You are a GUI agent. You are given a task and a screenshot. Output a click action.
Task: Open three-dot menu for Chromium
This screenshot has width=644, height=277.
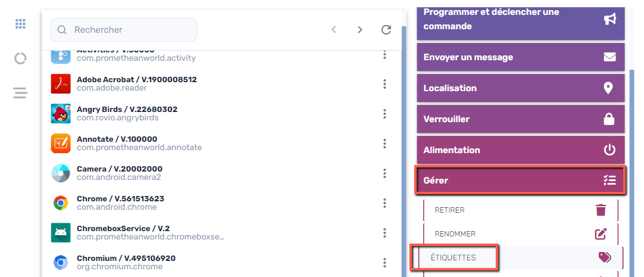tap(384, 263)
